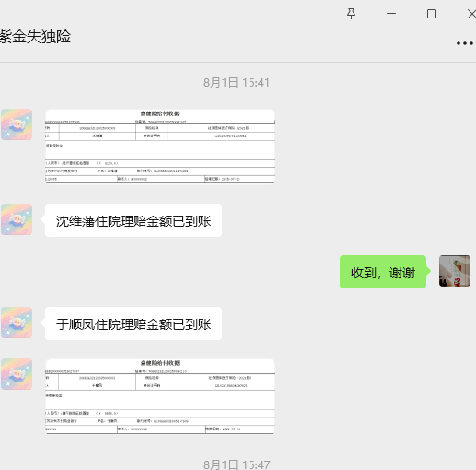Click the avatar beside 于顺凤住院理赔金额已到账 message
The width and height of the screenshot is (476, 470).
click(x=17, y=323)
